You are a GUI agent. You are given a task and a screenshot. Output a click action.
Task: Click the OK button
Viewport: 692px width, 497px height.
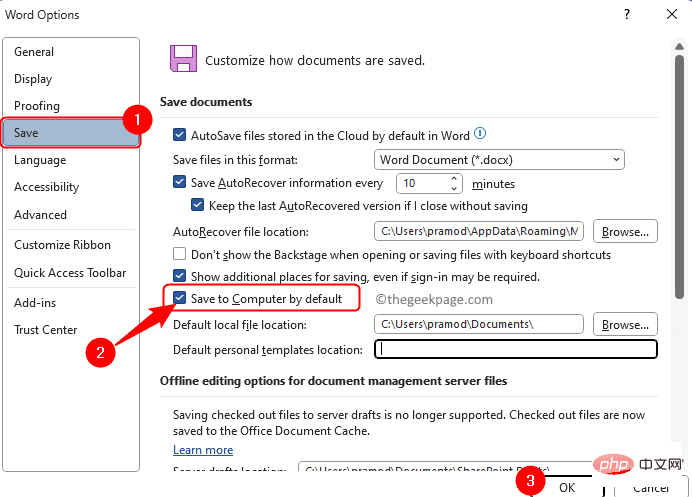tap(567, 487)
